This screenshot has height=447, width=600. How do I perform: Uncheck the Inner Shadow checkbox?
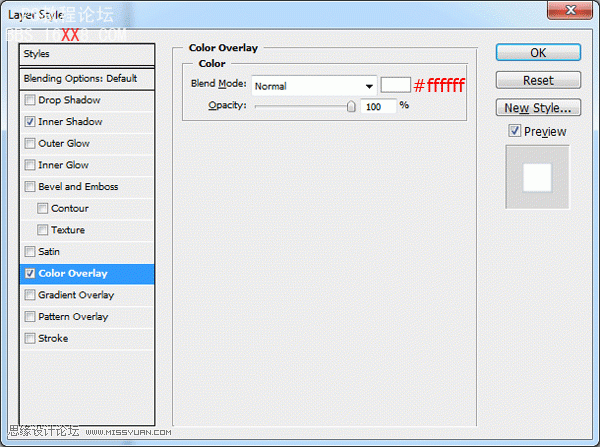pyautogui.click(x=29, y=122)
